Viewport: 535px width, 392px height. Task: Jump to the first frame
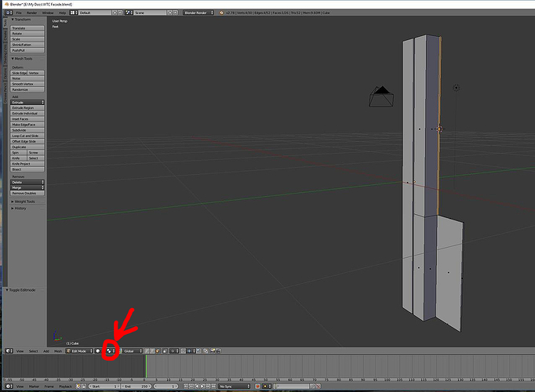pyautogui.click(x=186, y=387)
